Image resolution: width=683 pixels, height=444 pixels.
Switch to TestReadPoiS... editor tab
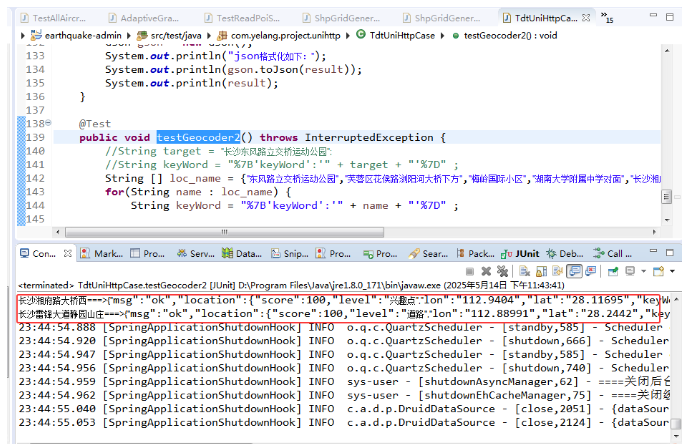[242, 18]
